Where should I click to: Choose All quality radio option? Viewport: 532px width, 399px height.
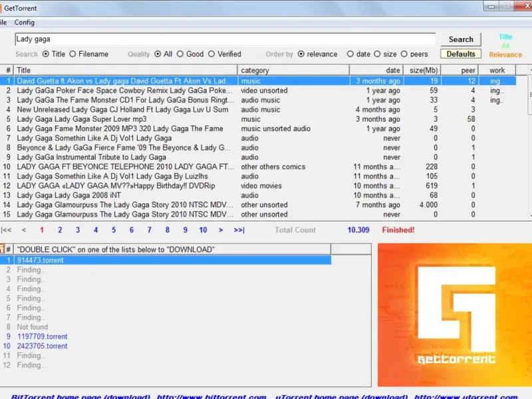pos(158,54)
